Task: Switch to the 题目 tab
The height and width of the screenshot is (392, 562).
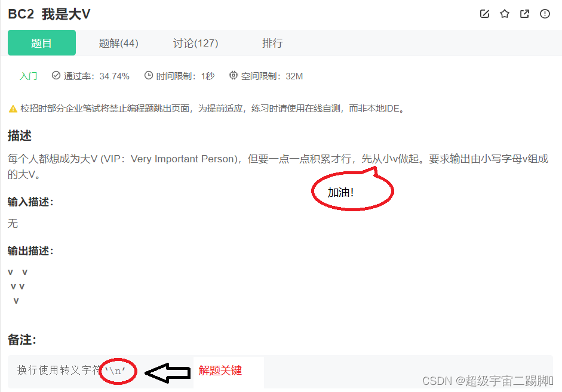Action: click(x=42, y=43)
